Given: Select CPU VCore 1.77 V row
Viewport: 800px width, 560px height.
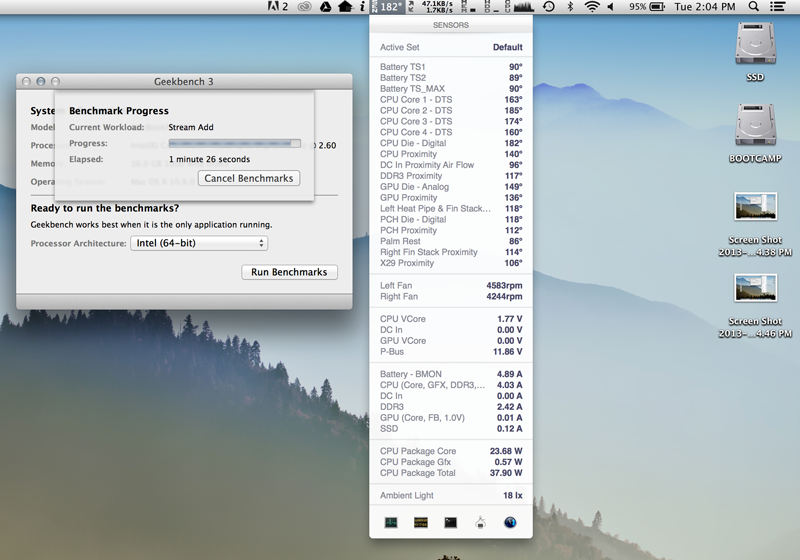Looking at the screenshot, I should point(451,319).
